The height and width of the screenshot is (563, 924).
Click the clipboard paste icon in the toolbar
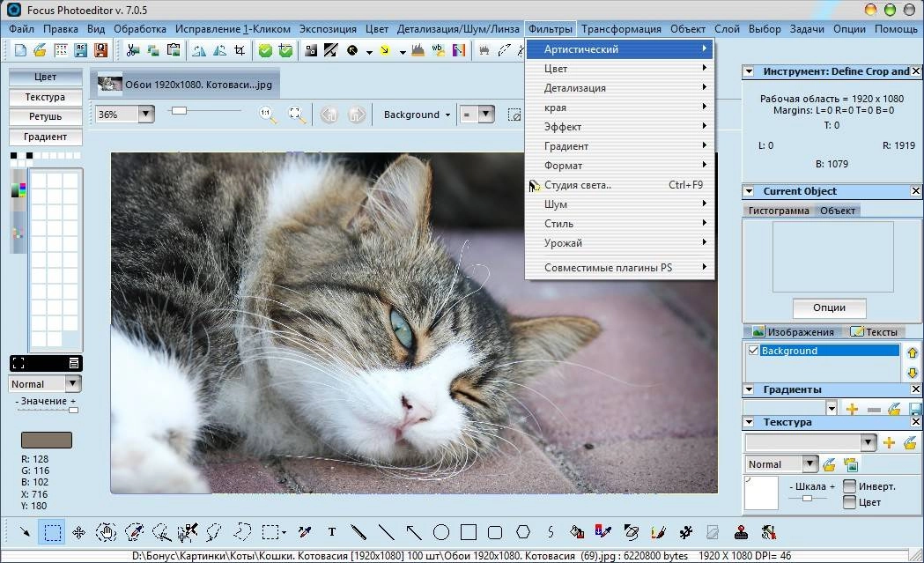[x=174, y=51]
